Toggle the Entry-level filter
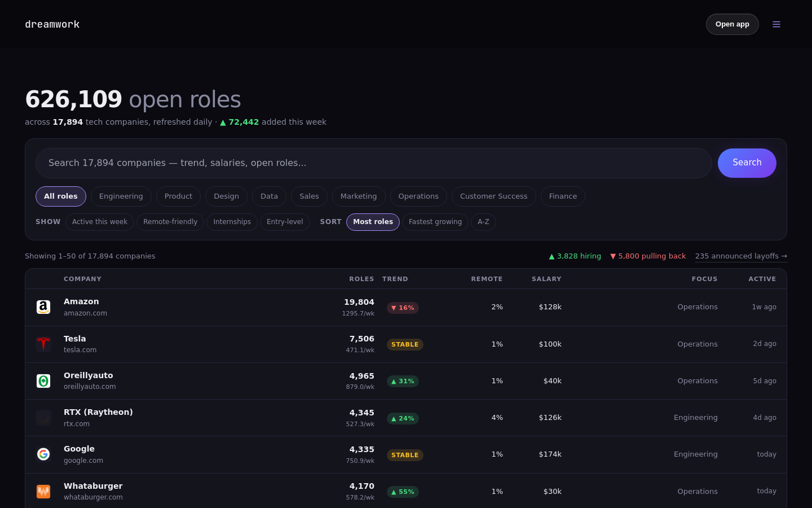The height and width of the screenshot is (508, 812). [x=285, y=222]
